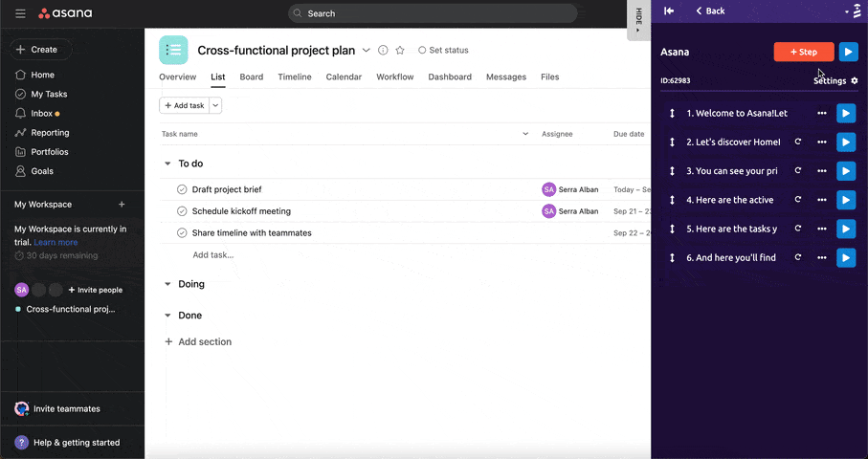Play step 2 Let's discover Home
The height and width of the screenshot is (459, 868).
[846, 142]
